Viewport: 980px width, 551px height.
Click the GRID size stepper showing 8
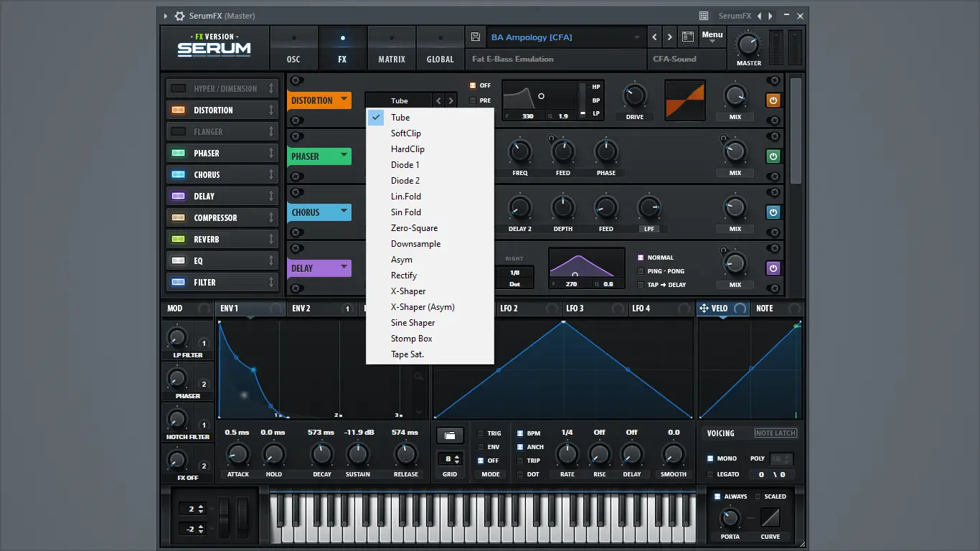point(450,459)
